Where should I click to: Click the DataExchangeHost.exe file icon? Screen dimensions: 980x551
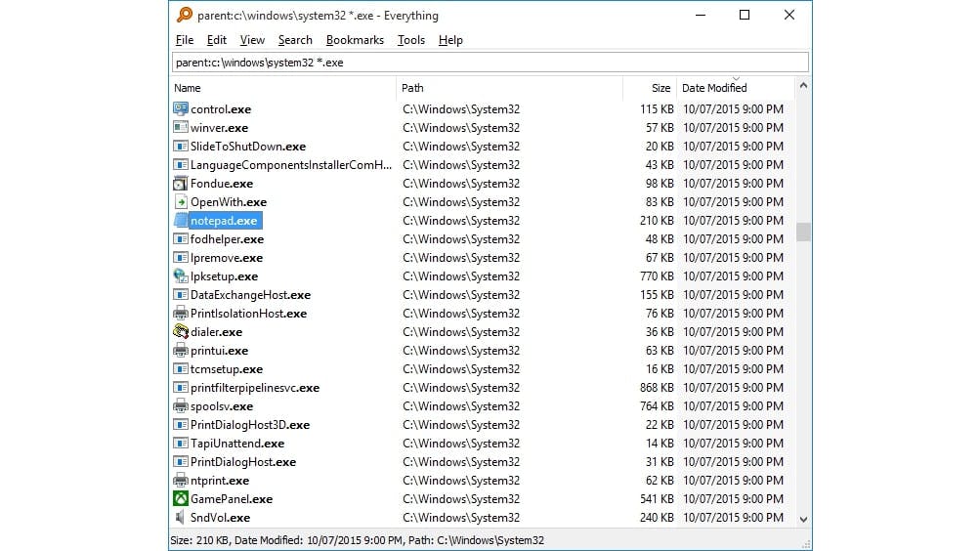[181, 295]
